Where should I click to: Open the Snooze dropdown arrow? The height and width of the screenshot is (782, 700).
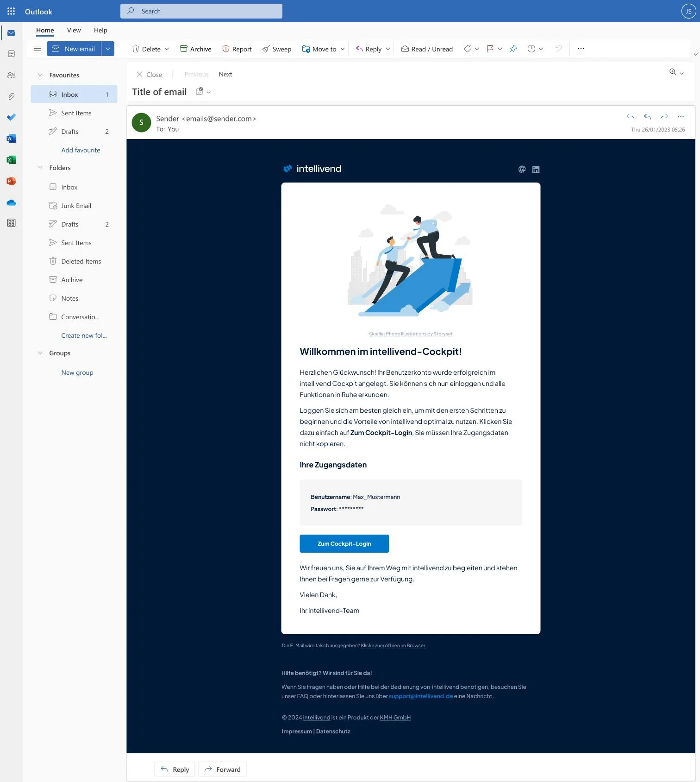click(x=541, y=49)
